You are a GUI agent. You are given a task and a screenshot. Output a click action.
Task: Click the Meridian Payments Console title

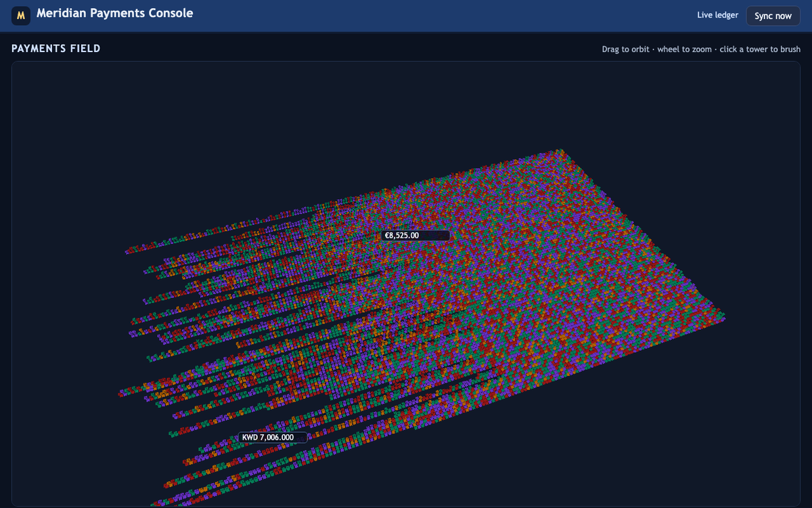click(x=114, y=14)
